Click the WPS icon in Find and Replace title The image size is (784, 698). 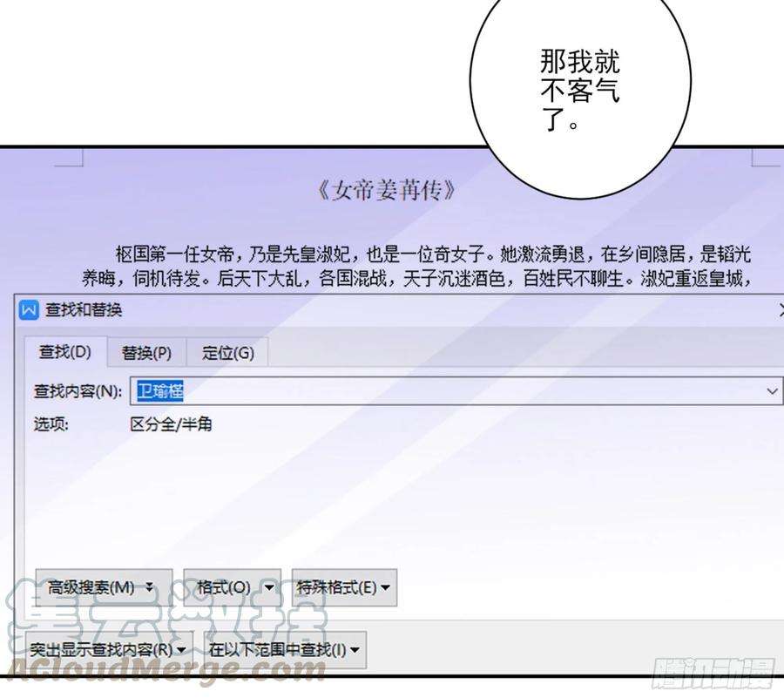pyautogui.click(x=29, y=310)
